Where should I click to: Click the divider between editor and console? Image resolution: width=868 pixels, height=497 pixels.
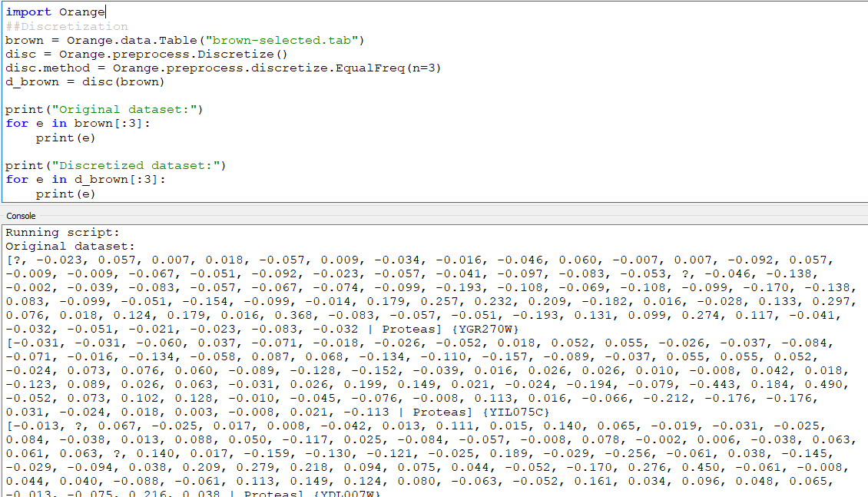[434, 207]
